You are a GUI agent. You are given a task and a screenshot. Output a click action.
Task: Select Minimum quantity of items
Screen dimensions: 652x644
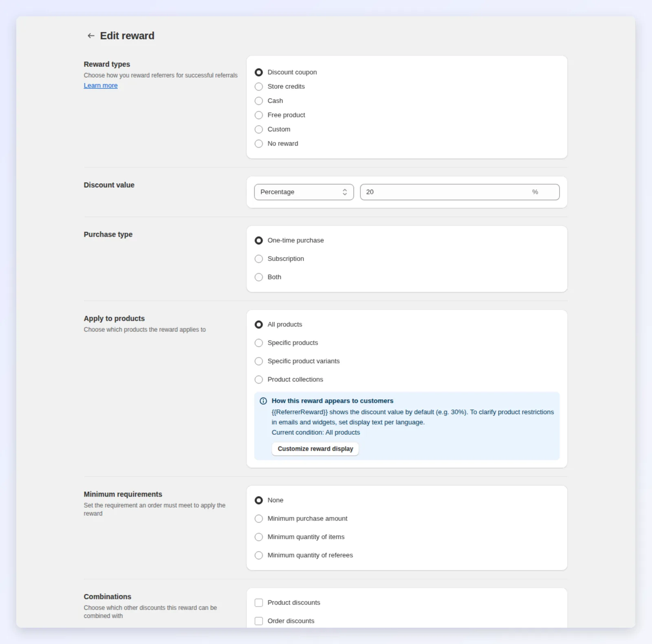pos(259,537)
